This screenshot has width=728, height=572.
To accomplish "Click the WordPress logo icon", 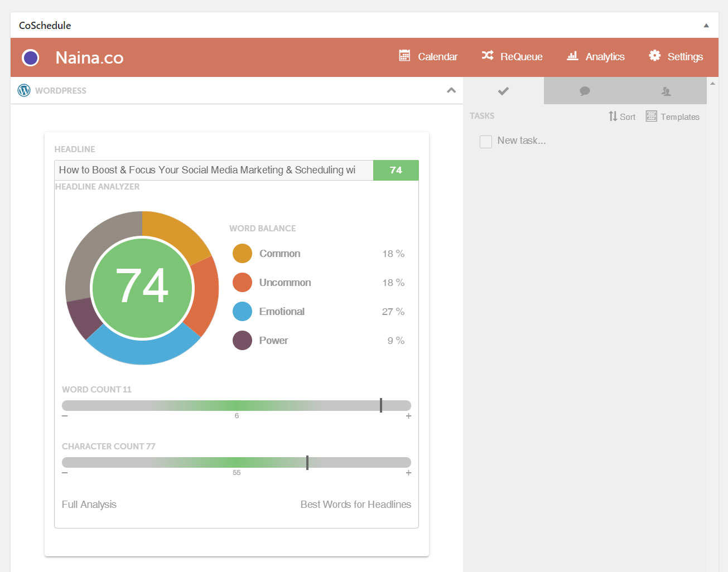I will pos(24,90).
